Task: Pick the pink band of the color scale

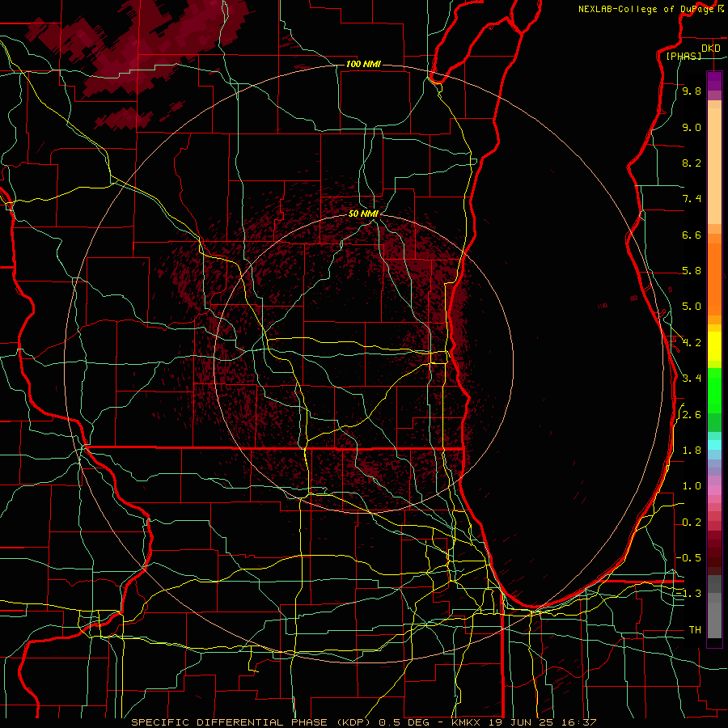Action: [714, 490]
